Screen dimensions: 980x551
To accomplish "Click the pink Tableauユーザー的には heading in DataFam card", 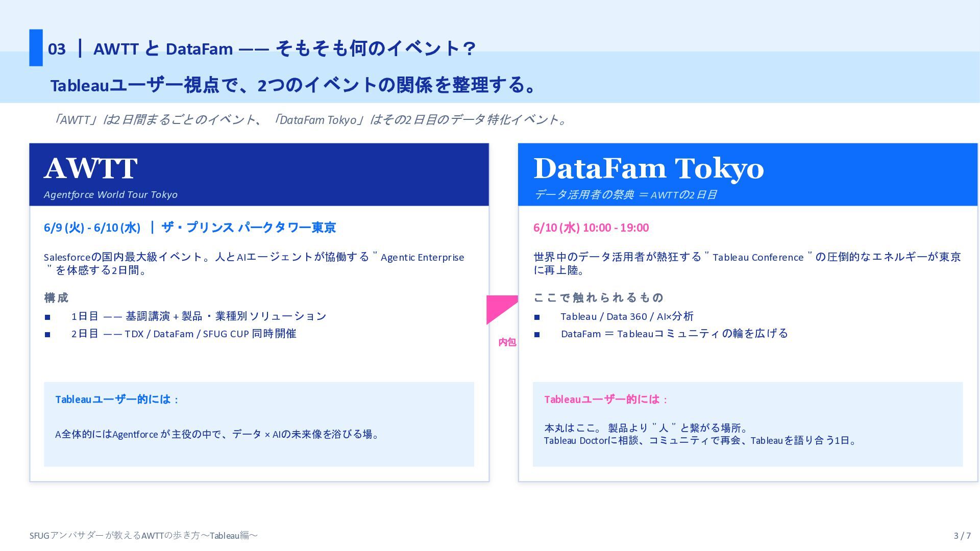I will [606, 399].
